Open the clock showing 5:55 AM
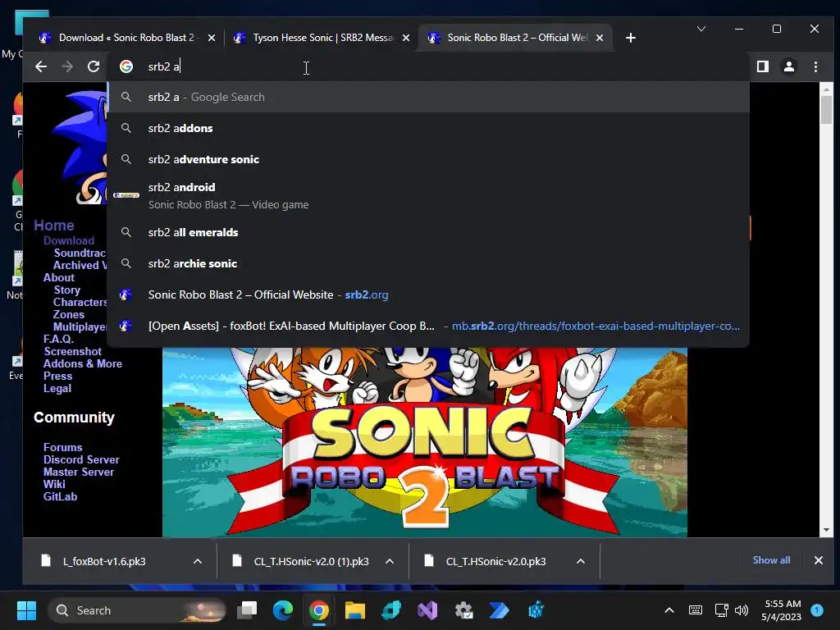The image size is (840, 630). 781,610
